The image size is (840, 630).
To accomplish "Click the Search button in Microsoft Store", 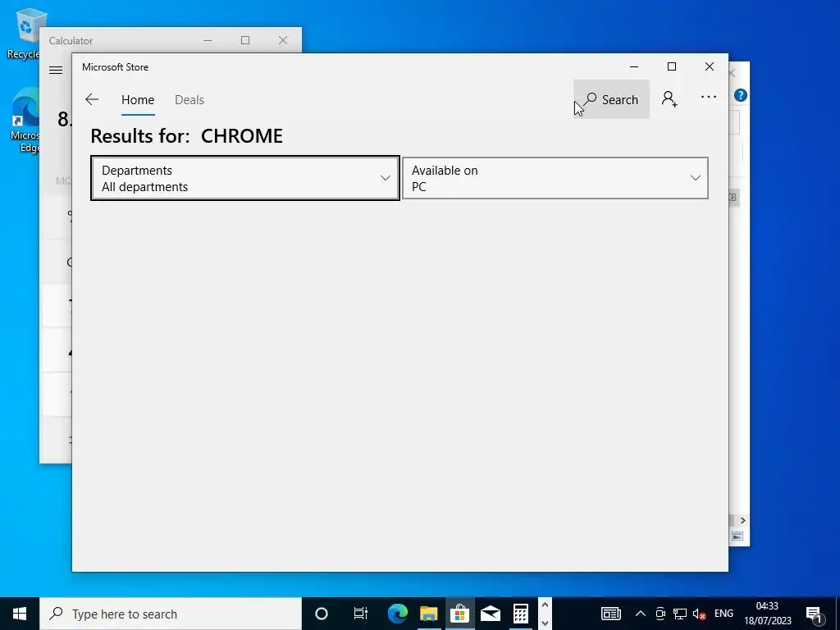I will [x=611, y=99].
